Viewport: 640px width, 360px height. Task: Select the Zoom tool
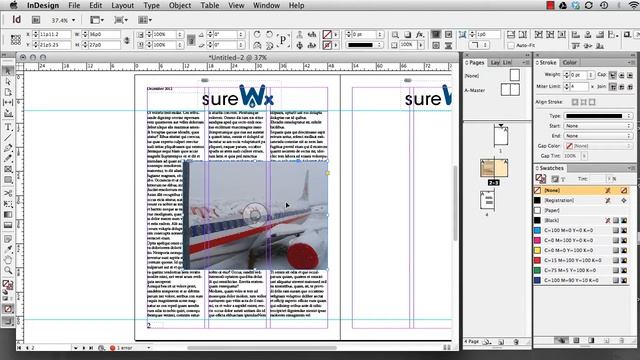pyautogui.click(x=8, y=270)
